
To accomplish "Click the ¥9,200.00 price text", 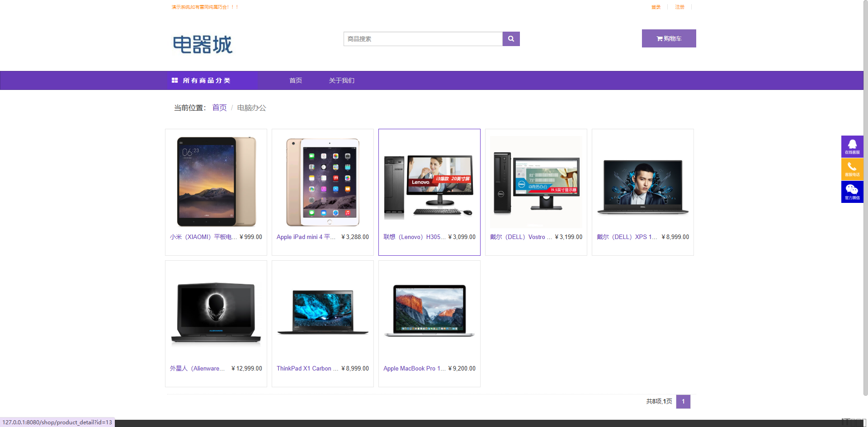I will [462, 368].
